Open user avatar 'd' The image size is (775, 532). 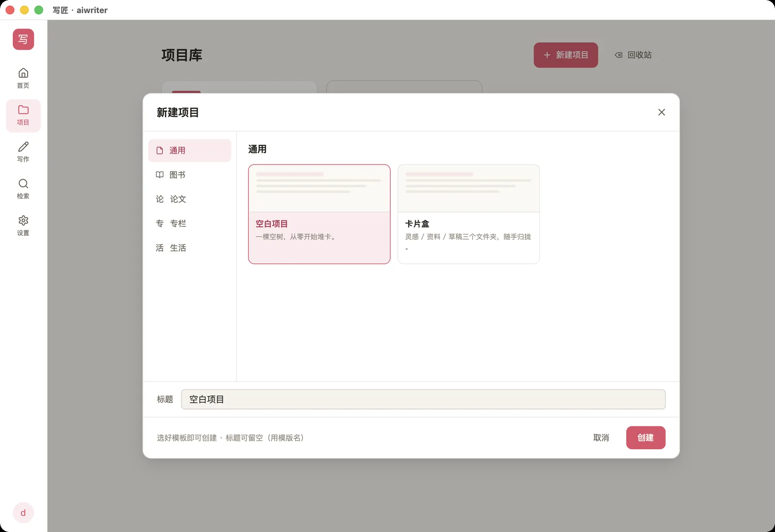point(23,513)
